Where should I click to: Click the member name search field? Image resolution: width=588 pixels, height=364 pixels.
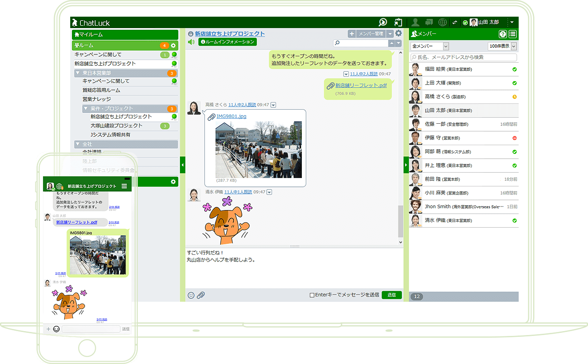(x=463, y=57)
